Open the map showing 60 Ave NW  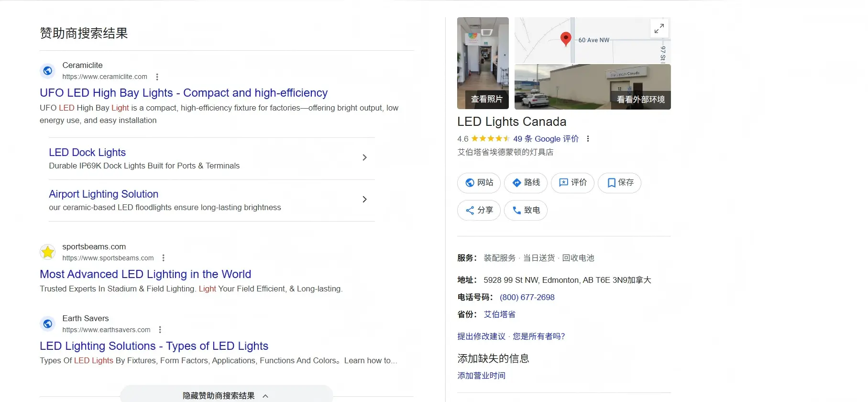(x=593, y=41)
